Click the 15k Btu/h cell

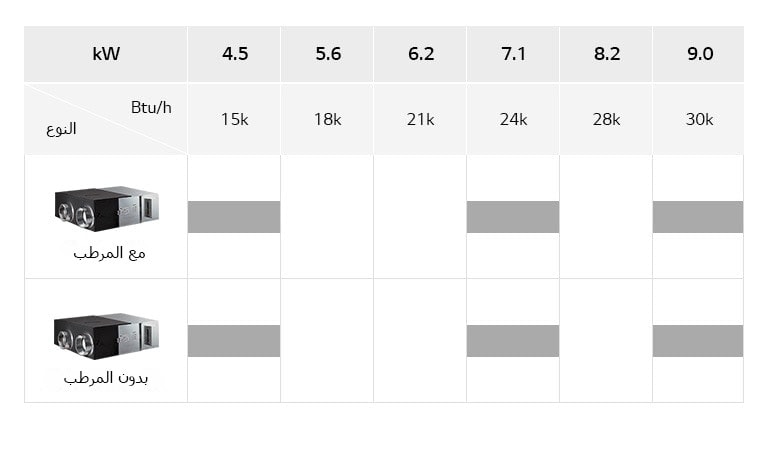tap(234, 119)
